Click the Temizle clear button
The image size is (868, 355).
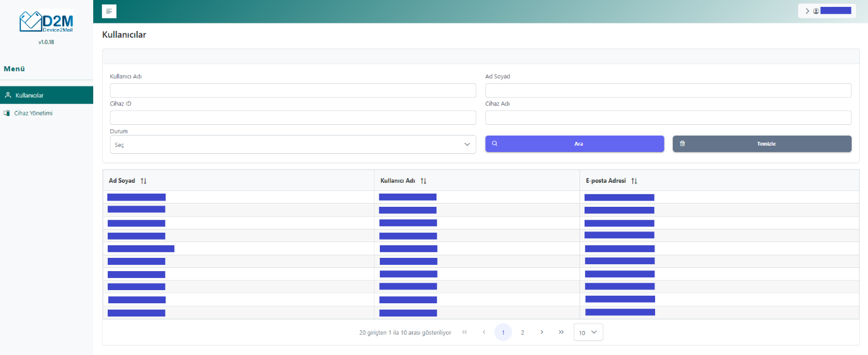click(762, 144)
